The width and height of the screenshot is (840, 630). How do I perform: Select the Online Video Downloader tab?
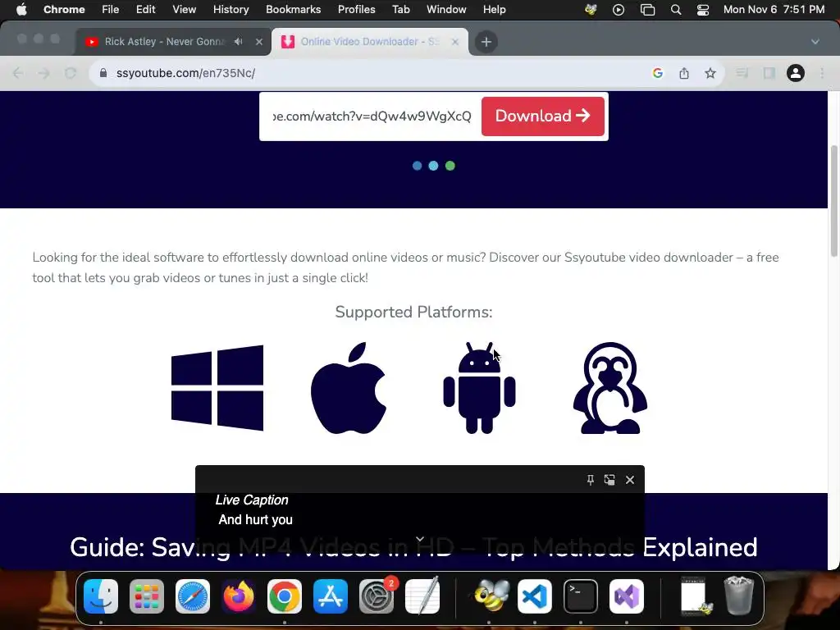[370, 42]
